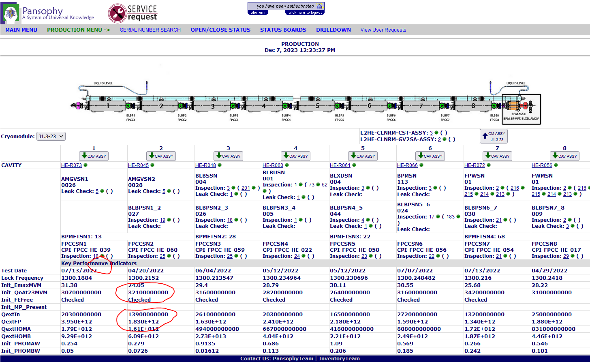Click CAV ASSY arrow for cavity 4
The image size is (590, 364).
296,156
